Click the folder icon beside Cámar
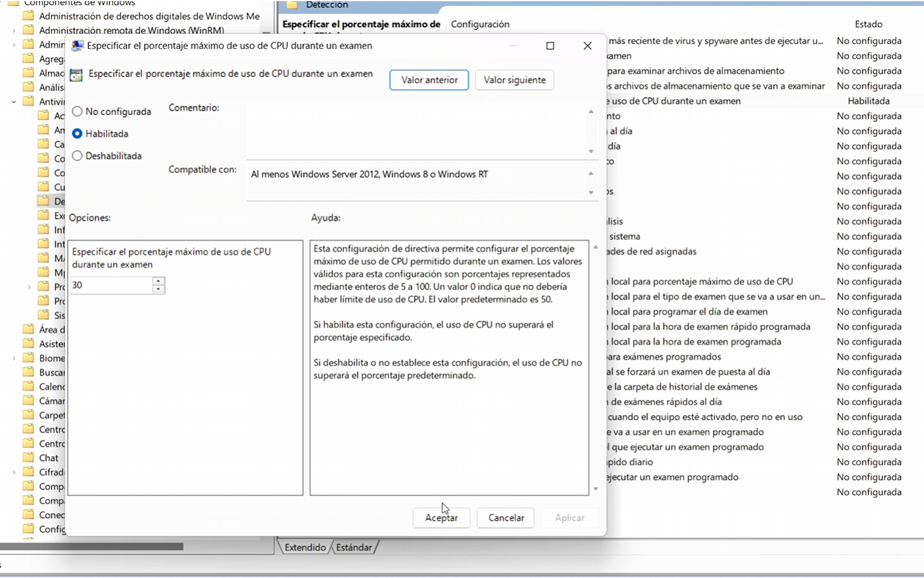The width and height of the screenshot is (924, 578). [28, 400]
